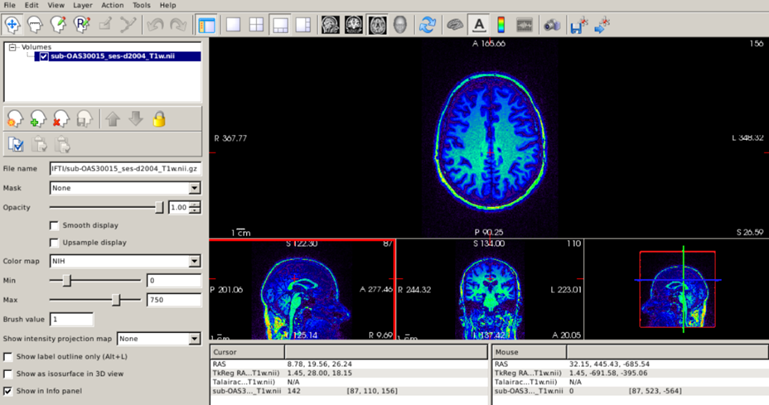Switch to 2x2 view layout
Image resolution: width=769 pixels, height=405 pixels.
(x=256, y=25)
